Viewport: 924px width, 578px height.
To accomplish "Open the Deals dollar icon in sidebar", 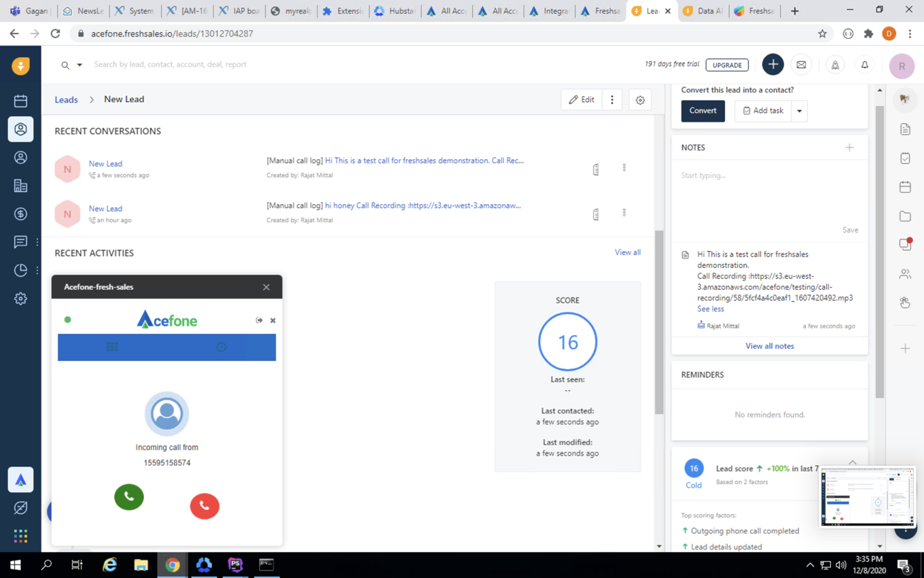I will [20, 214].
